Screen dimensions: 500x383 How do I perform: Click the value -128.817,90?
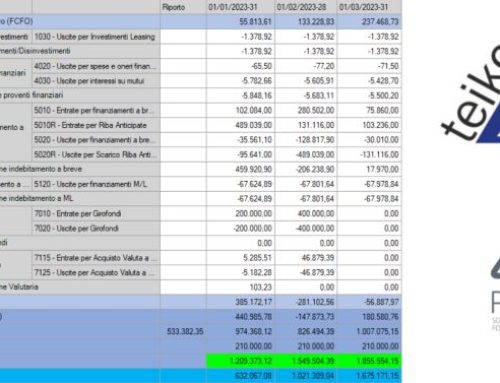click(315, 140)
